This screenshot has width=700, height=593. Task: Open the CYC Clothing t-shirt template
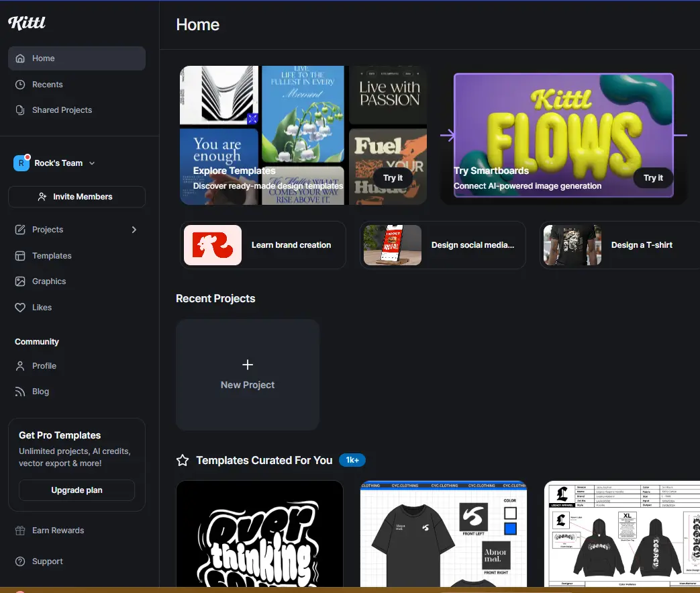(x=444, y=534)
